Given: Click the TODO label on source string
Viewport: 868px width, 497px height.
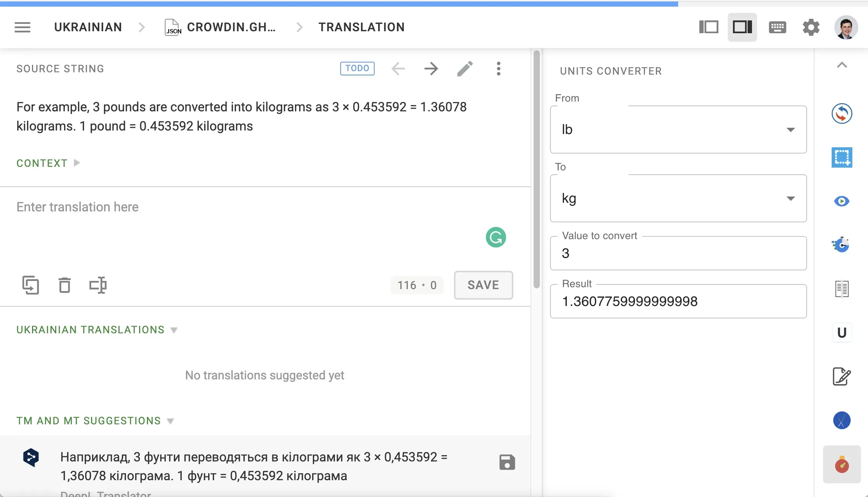Looking at the screenshot, I should tap(358, 68).
